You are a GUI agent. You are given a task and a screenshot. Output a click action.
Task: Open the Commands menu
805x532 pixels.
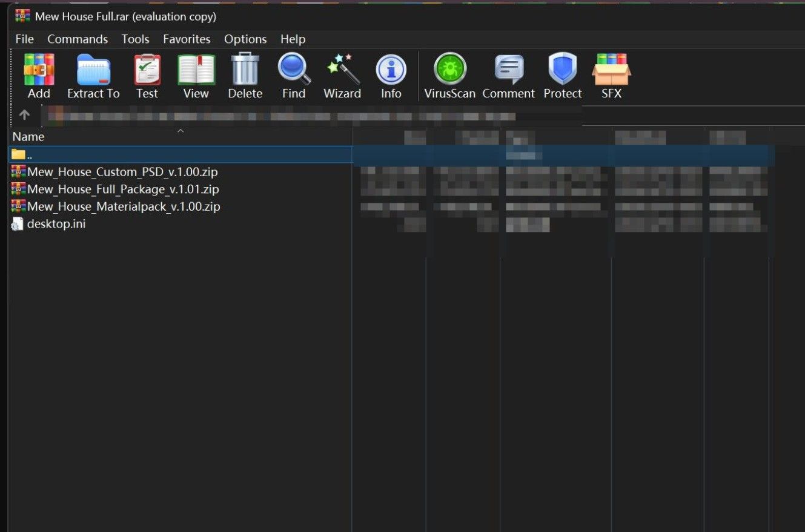(x=78, y=39)
